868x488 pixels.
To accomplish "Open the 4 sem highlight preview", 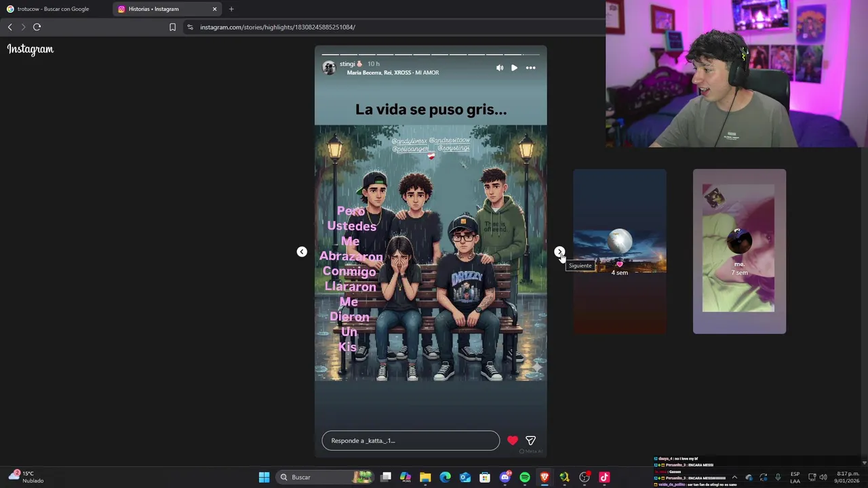I will point(620,251).
